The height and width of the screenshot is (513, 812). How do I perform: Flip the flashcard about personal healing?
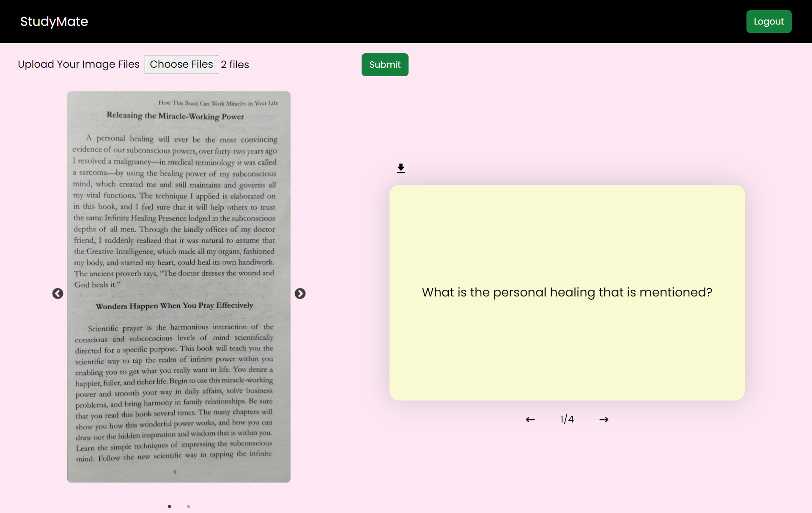point(567,292)
